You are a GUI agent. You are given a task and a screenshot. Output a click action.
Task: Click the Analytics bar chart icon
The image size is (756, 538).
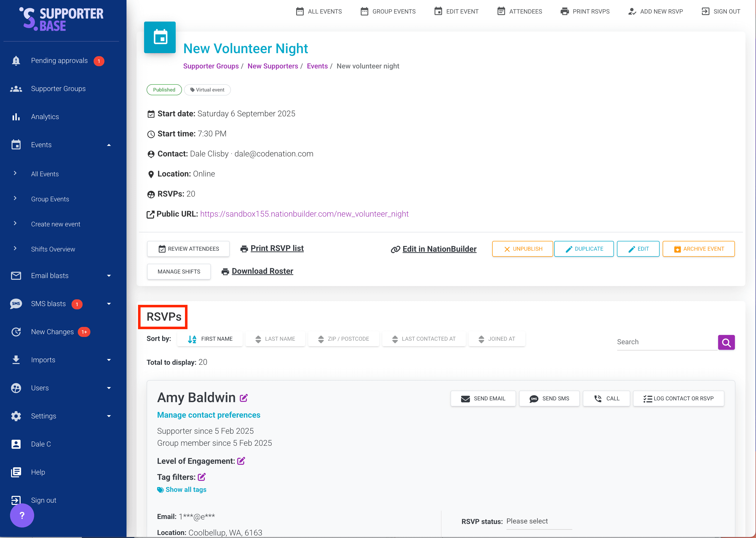(16, 117)
